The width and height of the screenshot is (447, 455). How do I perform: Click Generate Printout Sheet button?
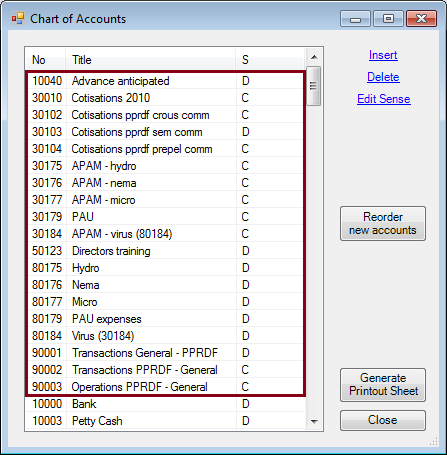[x=383, y=385]
